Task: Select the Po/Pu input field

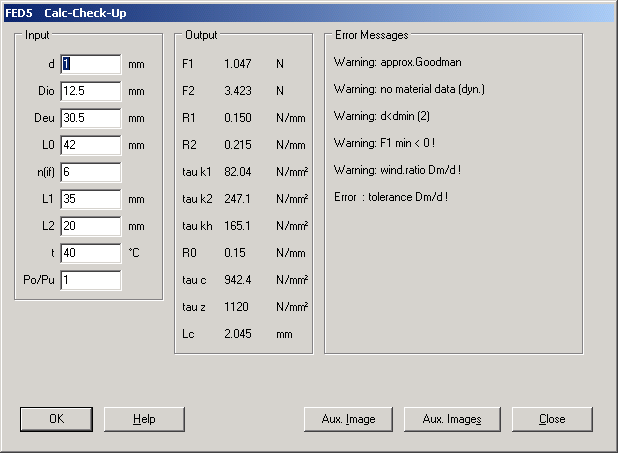Action: (90, 280)
